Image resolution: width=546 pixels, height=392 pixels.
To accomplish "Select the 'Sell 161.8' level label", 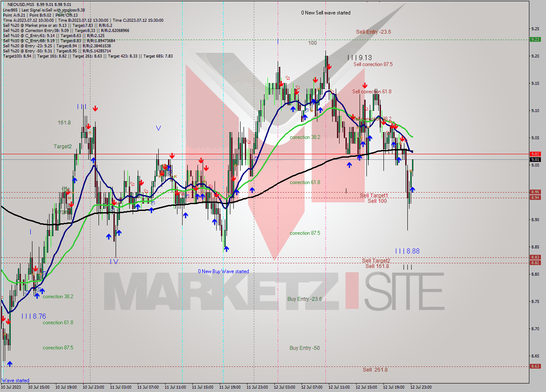I will tap(377, 266).
